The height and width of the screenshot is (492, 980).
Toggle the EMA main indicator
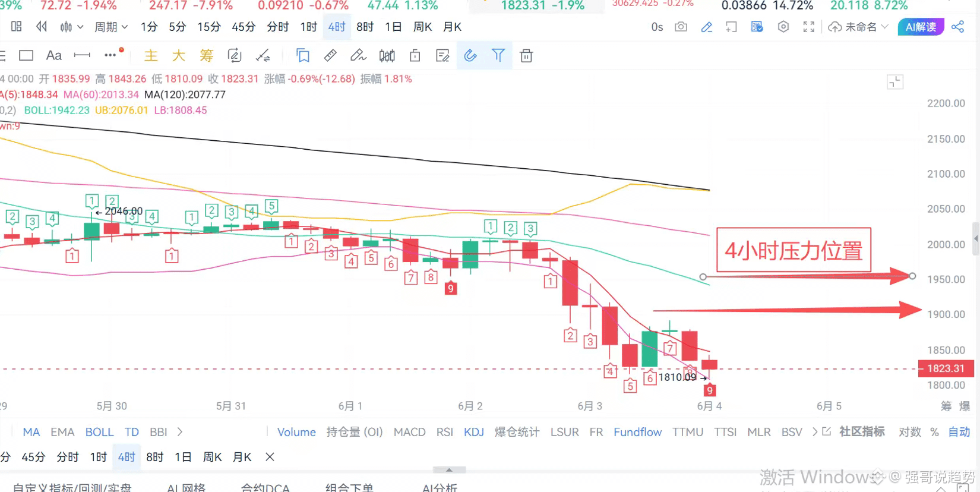tap(62, 432)
